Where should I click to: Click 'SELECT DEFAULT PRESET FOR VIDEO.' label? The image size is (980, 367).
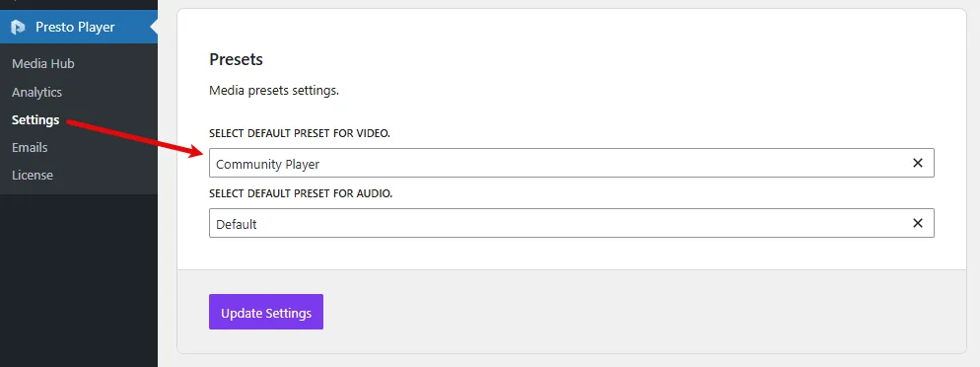[300, 134]
